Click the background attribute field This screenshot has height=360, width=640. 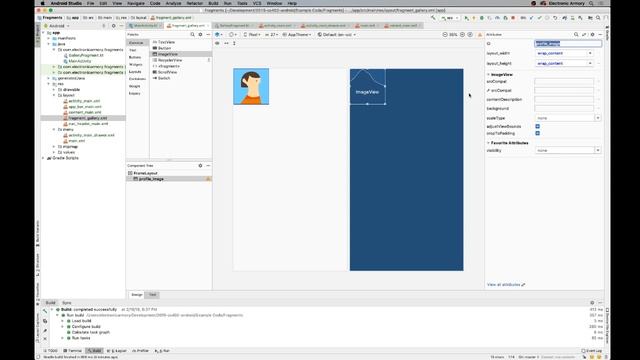564,109
